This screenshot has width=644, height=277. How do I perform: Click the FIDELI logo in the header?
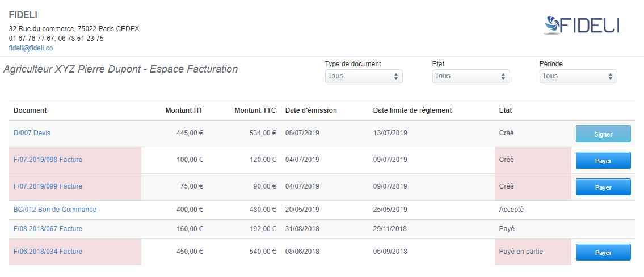pyautogui.click(x=581, y=25)
